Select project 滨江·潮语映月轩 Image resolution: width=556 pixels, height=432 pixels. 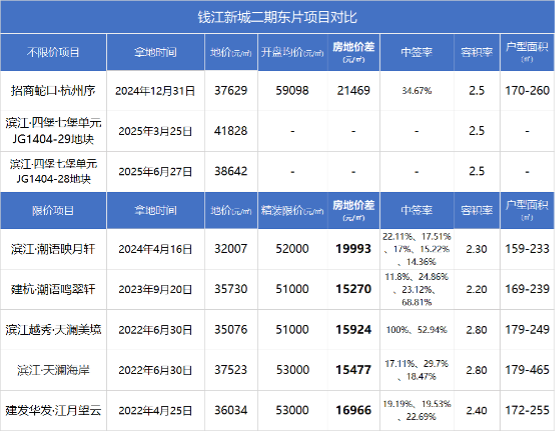tap(53, 249)
